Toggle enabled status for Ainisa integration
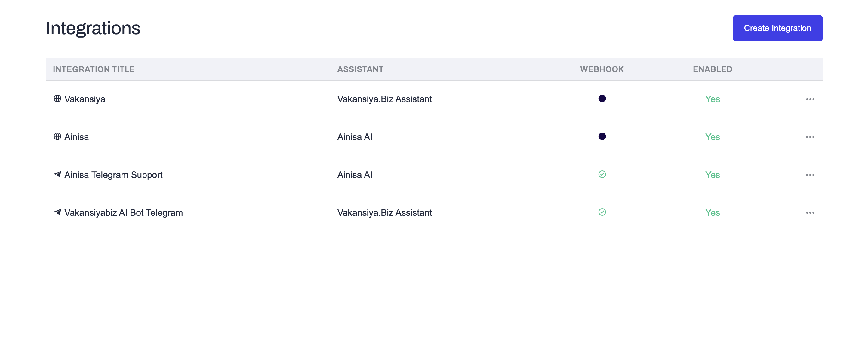This screenshot has height=339, width=868. [x=712, y=137]
